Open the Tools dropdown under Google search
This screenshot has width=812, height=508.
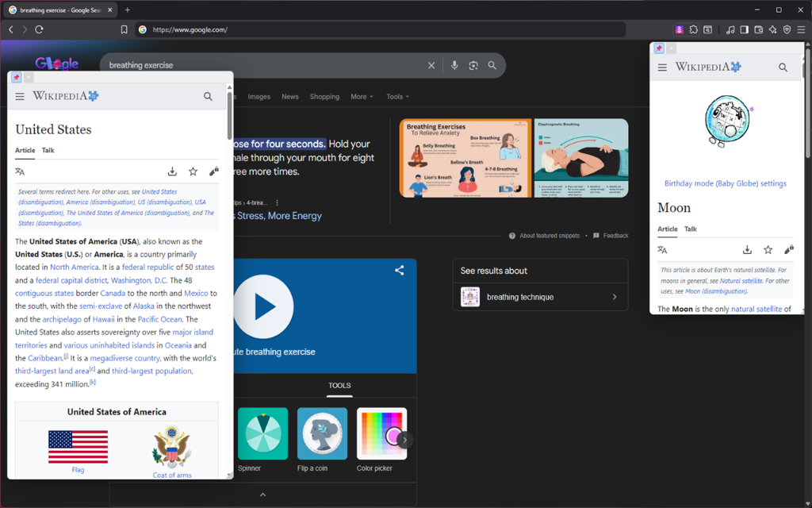[396, 96]
